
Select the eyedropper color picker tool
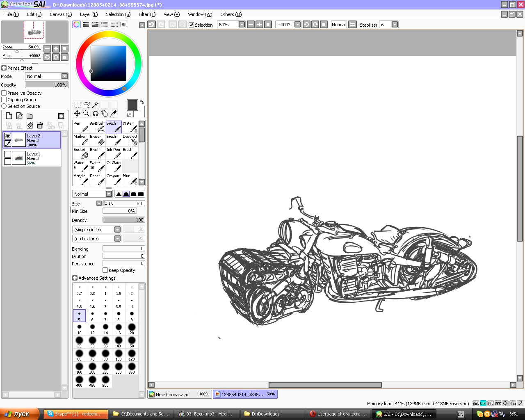pos(113,114)
